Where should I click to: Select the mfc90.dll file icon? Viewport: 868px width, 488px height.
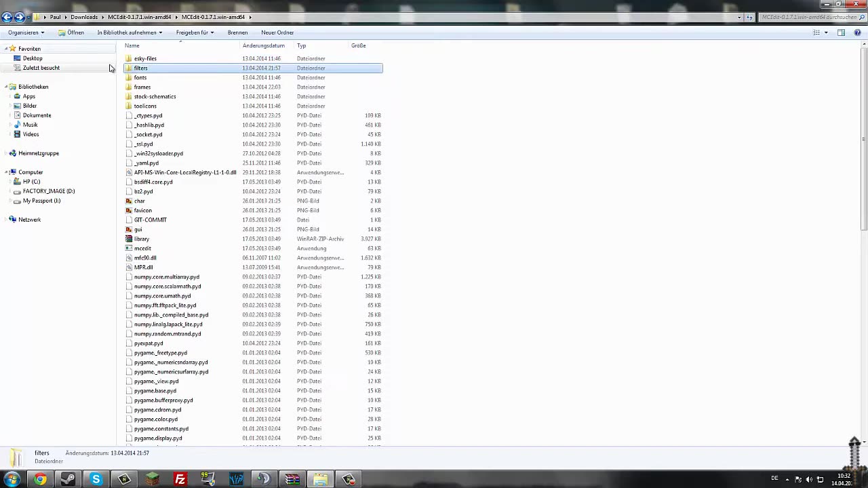[129, 258]
